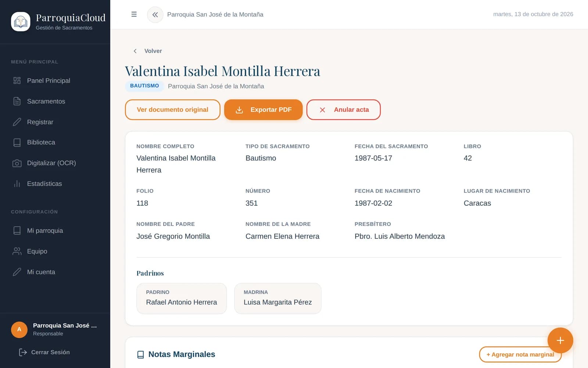Collapse sidebar with double-chevron button
The height and width of the screenshot is (368, 588).
pyautogui.click(x=155, y=15)
